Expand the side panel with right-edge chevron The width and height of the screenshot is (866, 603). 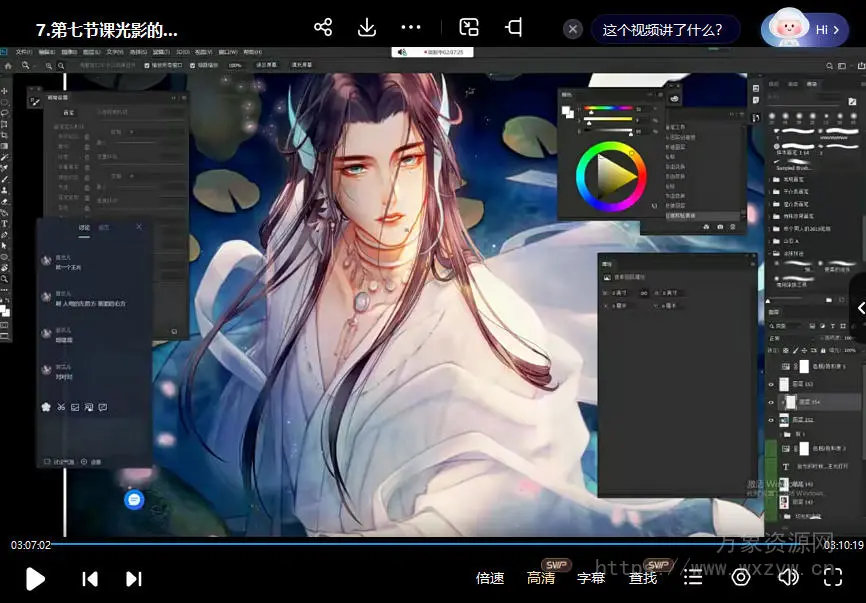860,309
